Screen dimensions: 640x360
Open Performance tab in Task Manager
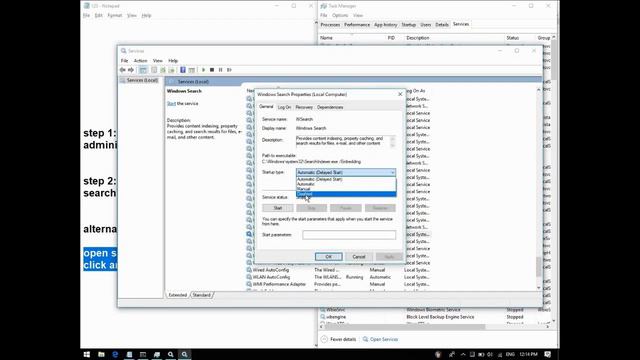[x=357, y=25]
